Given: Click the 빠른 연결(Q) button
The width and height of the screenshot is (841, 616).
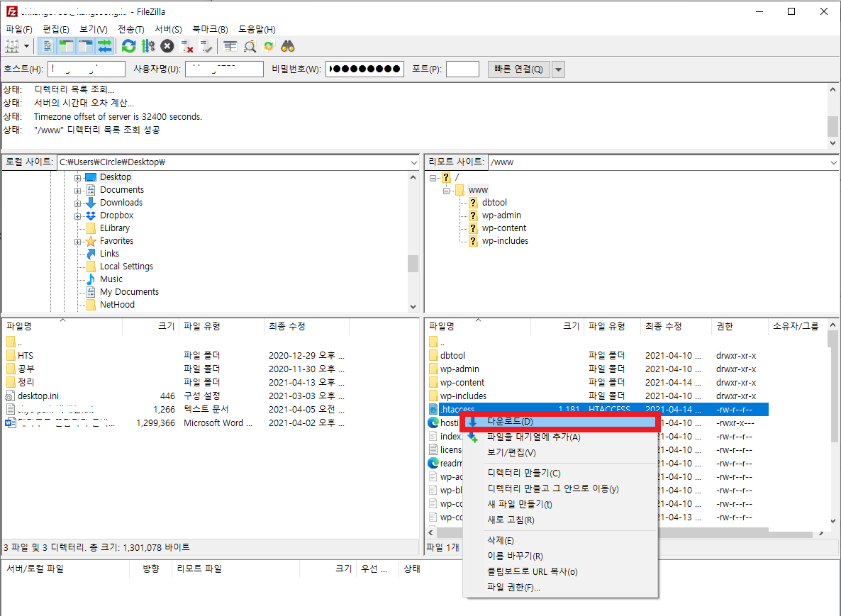Looking at the screenshot, I should 519,69.
